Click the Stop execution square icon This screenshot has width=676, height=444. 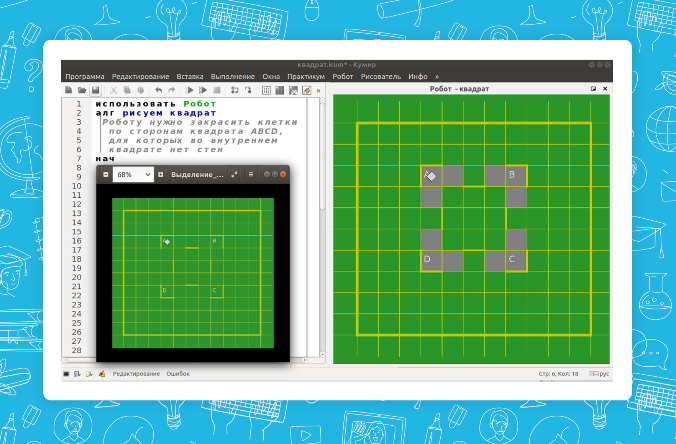(x=217, y=90)
